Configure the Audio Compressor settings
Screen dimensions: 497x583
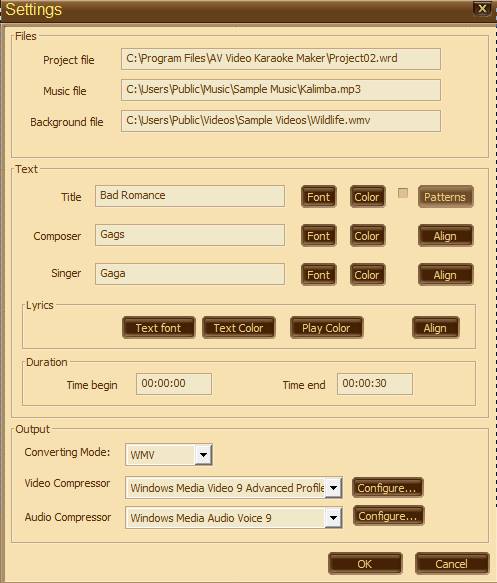pyautogui.click(x=388, y=516)
